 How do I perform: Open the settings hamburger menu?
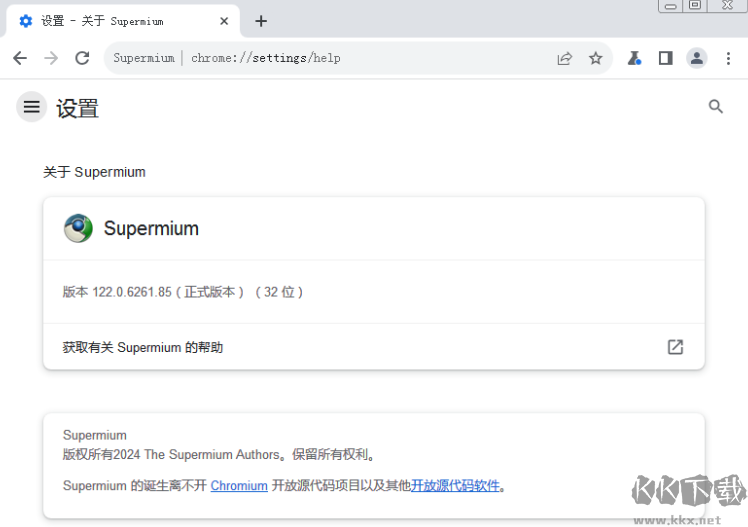coord(31,106)
